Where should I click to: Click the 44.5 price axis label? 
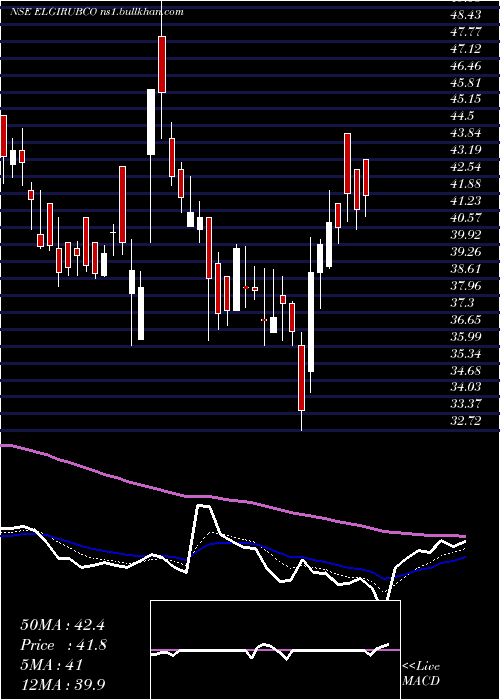pyautogui.click(x=463, y=116)
